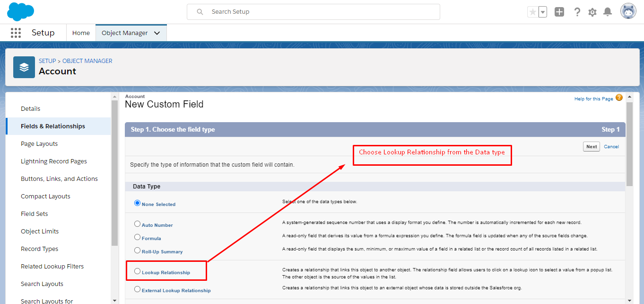Expand the Object Manager tab chevron
644x304 pixels.
[x=157, y=33]
